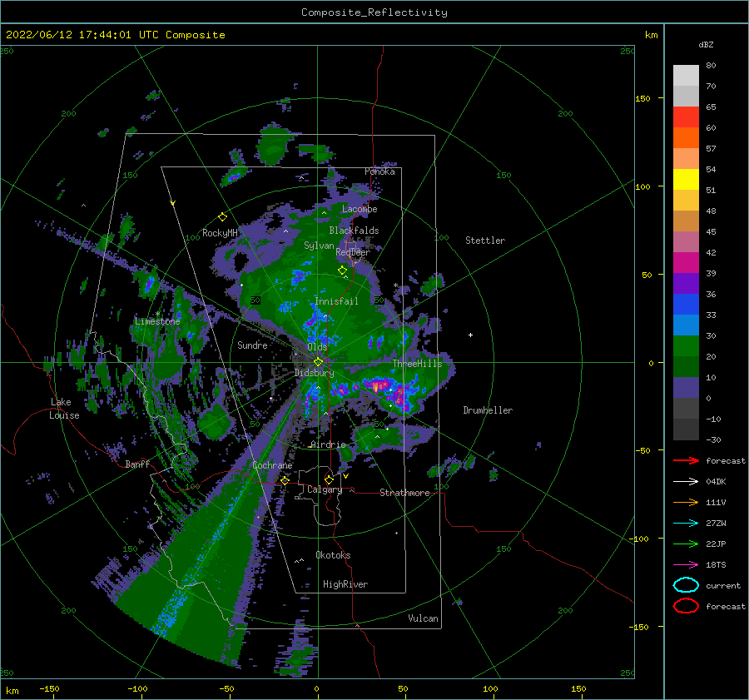Image resolution: width=749 pixels, height=700 pixels.
Task: Click the Banff label
Action: pos(137,464)
